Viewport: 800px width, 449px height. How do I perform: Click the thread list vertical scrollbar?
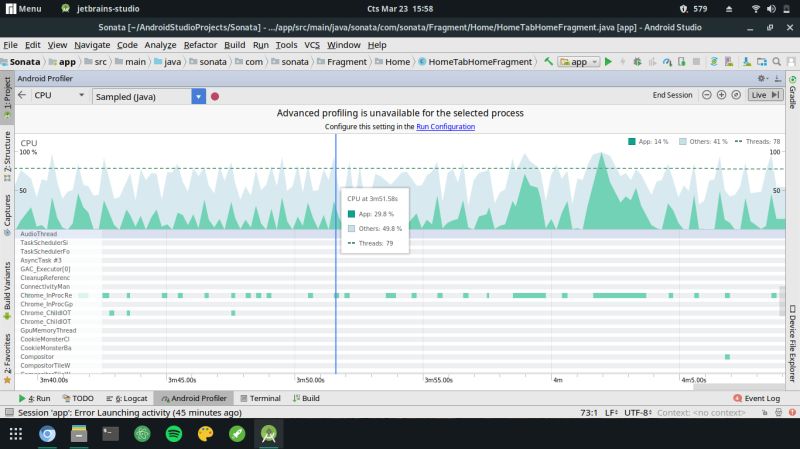coord(782,301)
